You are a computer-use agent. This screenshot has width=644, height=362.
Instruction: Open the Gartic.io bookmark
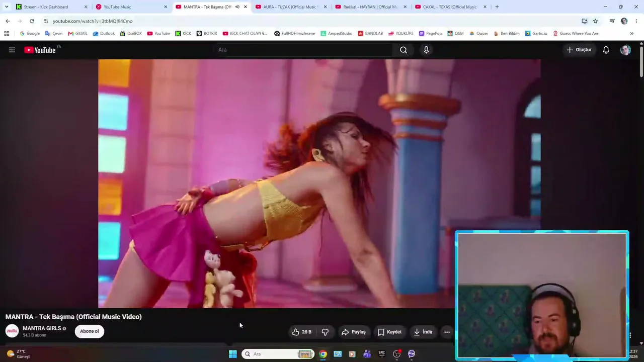[x=536, y=34]
